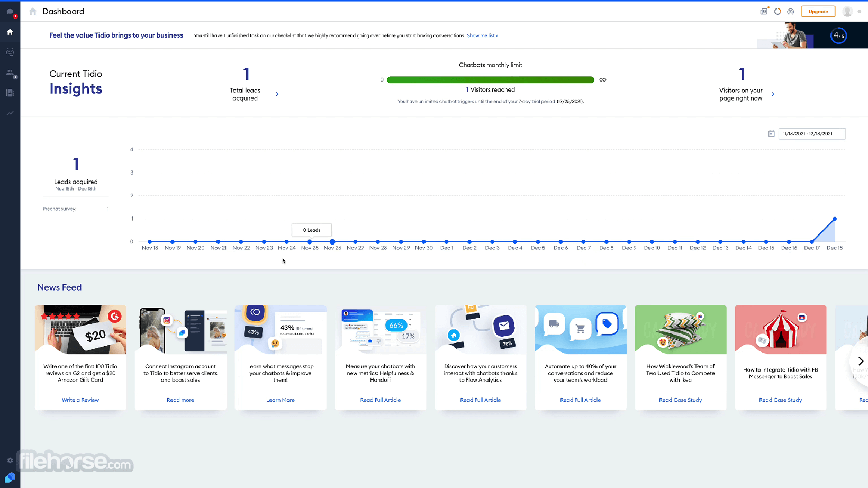Open the Visitors people icon in sidebar
The height and width of the screenshot is (488, 868).
(x=10, y=73)
